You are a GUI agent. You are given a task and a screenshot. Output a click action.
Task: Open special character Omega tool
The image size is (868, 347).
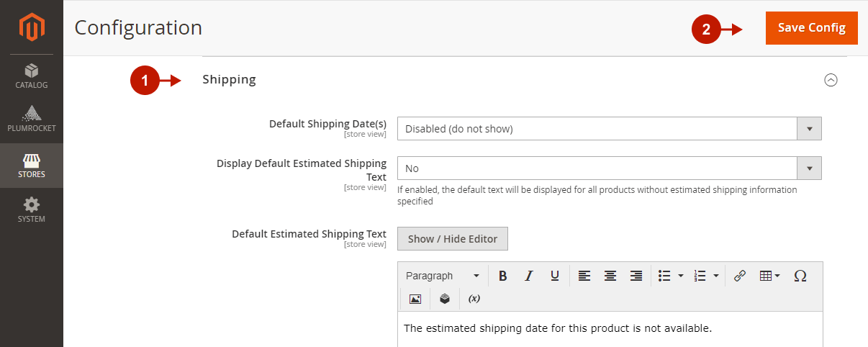(800, 276)
